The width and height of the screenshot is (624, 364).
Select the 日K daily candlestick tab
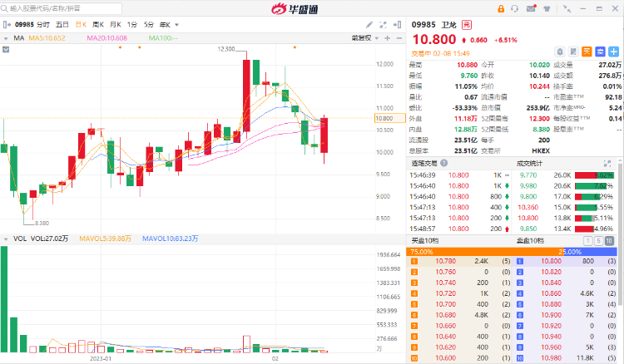[82, 25]
